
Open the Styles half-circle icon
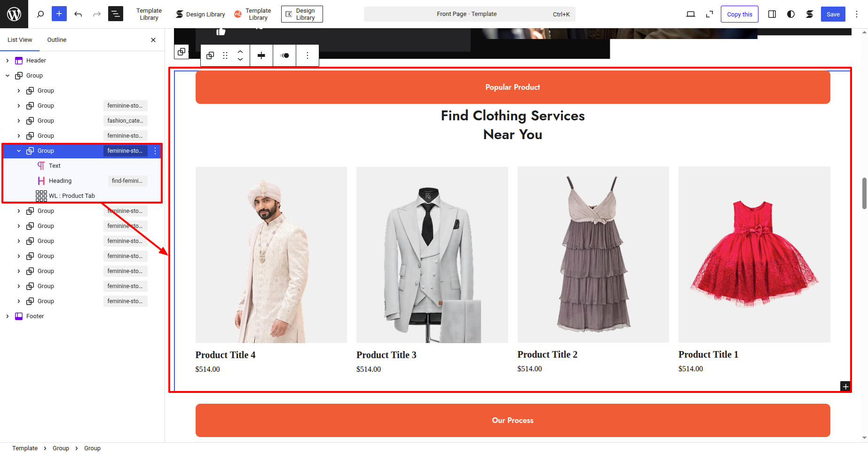pos(791,14)
